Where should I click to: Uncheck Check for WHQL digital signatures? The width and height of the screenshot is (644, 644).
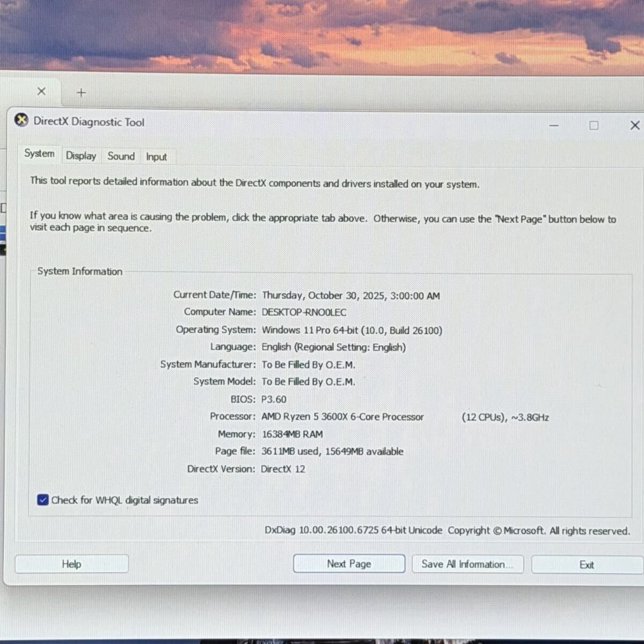(43, 500)
